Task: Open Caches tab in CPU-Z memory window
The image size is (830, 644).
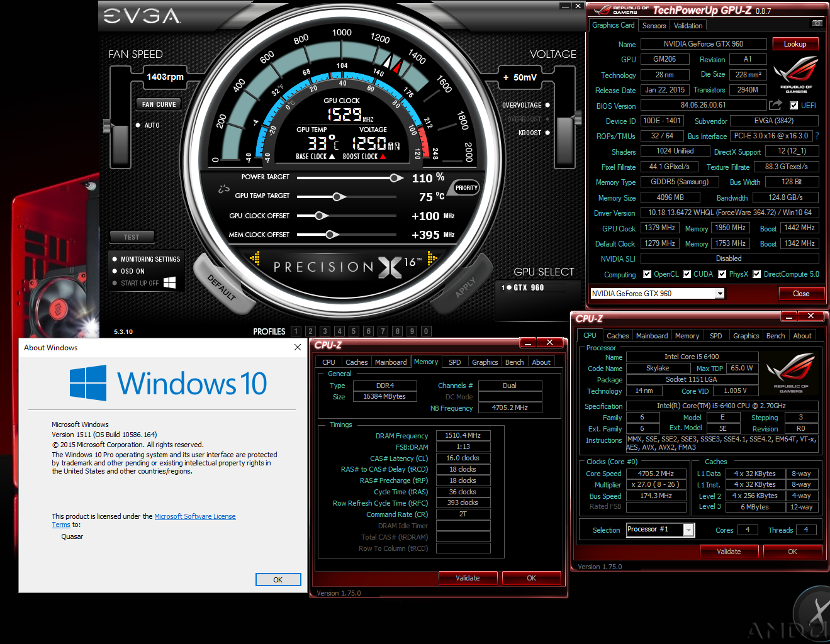Action: [356, 362]
